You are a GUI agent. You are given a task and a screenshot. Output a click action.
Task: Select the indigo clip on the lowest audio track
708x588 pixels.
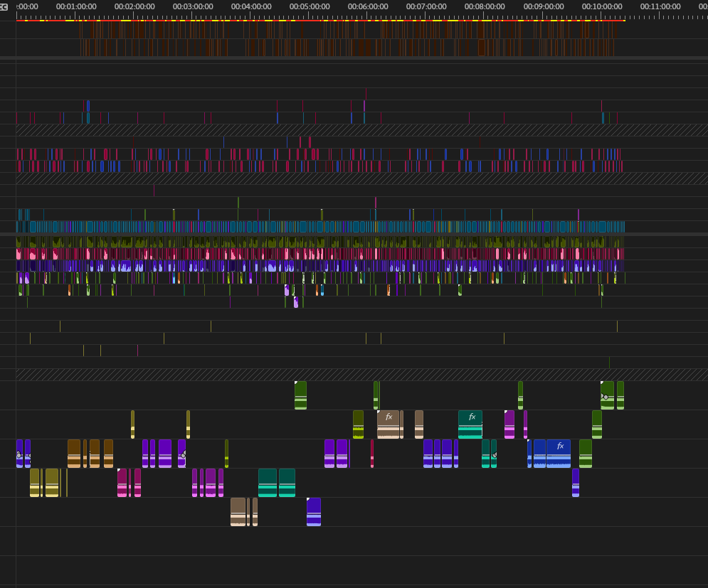[x=314, y=512]
